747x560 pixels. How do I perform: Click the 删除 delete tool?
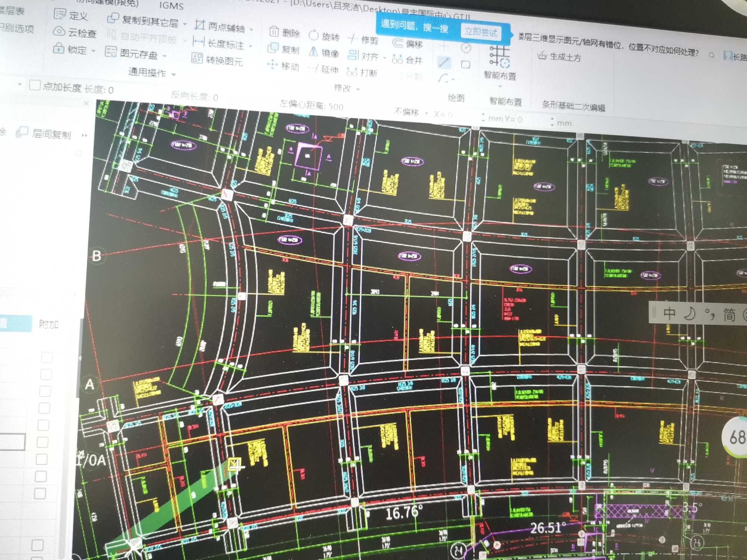(x=285, y=32)
